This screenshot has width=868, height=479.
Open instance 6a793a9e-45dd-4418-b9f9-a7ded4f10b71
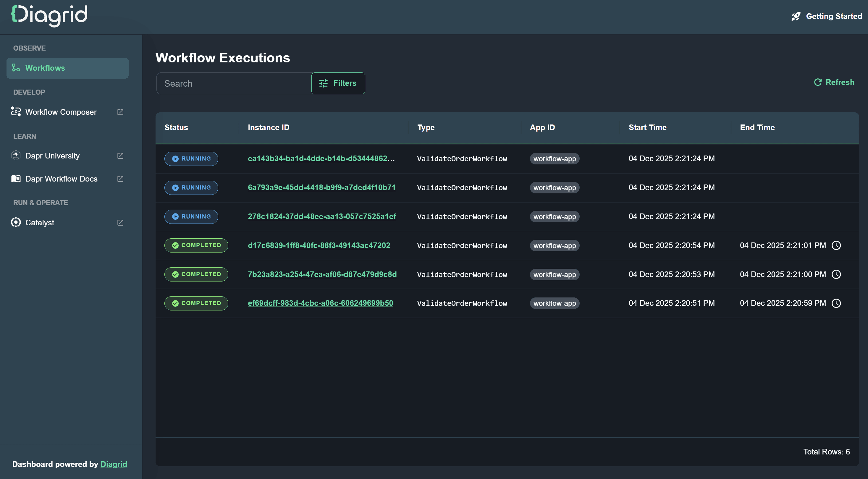321,188
